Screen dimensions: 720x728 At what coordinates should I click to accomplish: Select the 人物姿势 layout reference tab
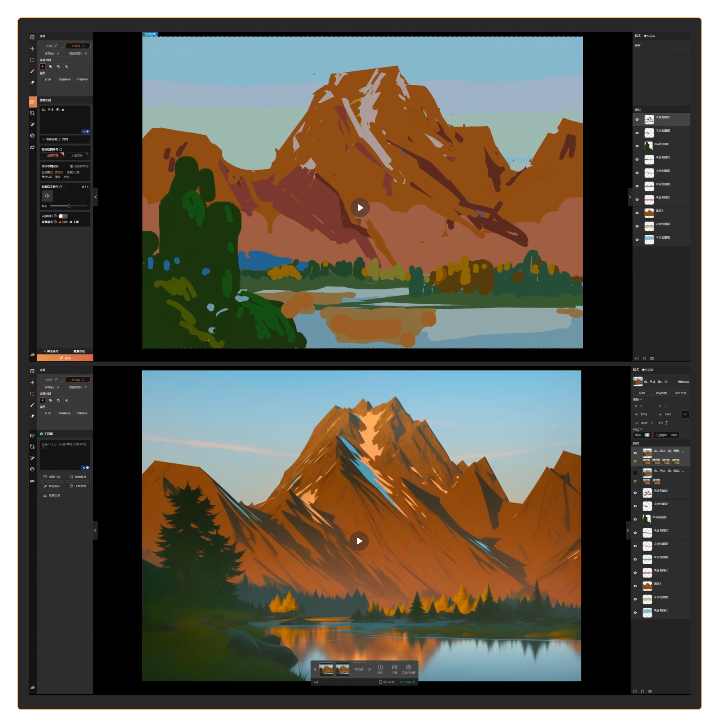pyautogui.click(x=77, y=155)
